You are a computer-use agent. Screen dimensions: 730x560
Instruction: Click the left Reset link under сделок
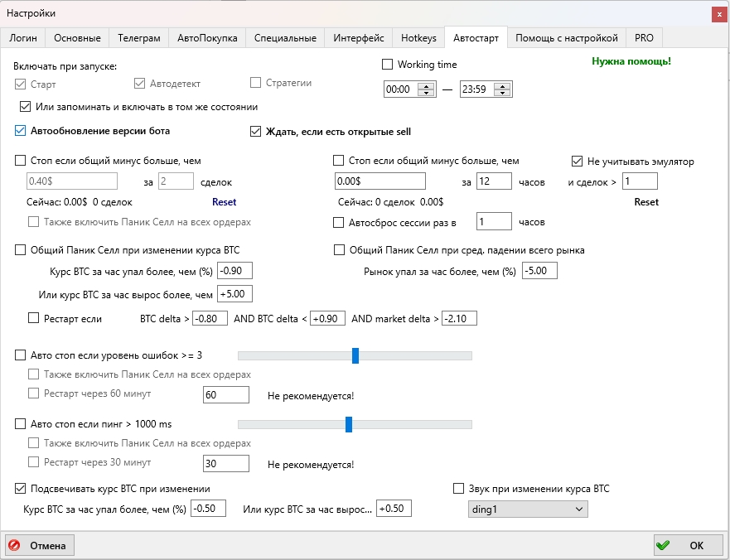(224, 202)
